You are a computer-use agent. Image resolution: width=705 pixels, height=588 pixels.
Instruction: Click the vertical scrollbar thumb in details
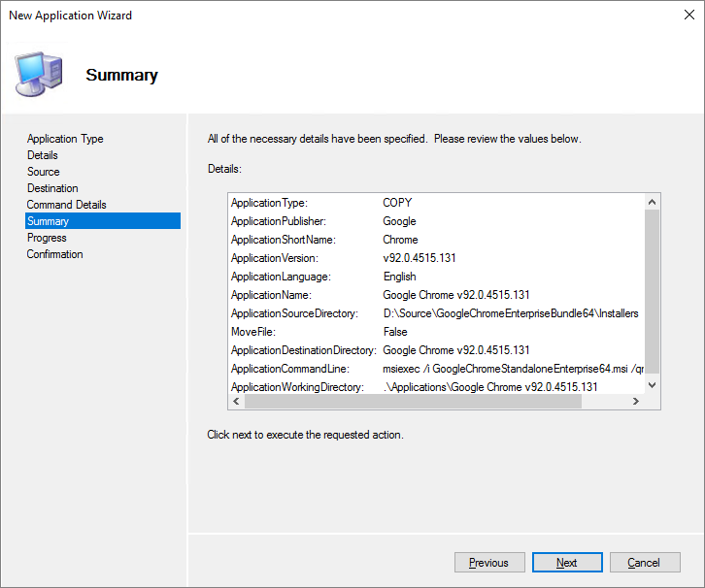pos(652,291)
